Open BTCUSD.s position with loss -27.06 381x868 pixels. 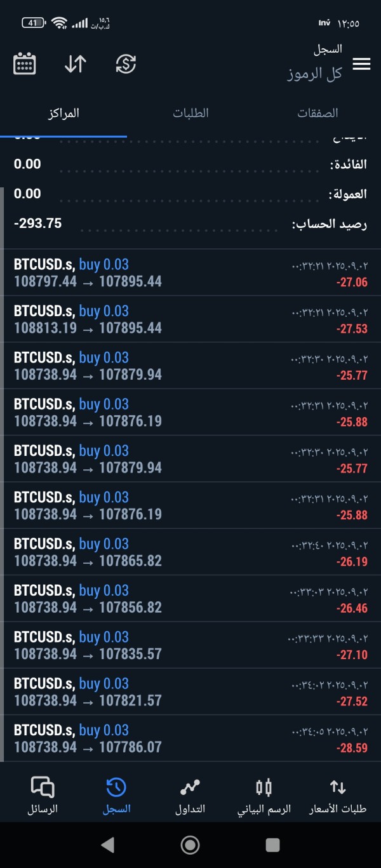click(x=190, y=273)
